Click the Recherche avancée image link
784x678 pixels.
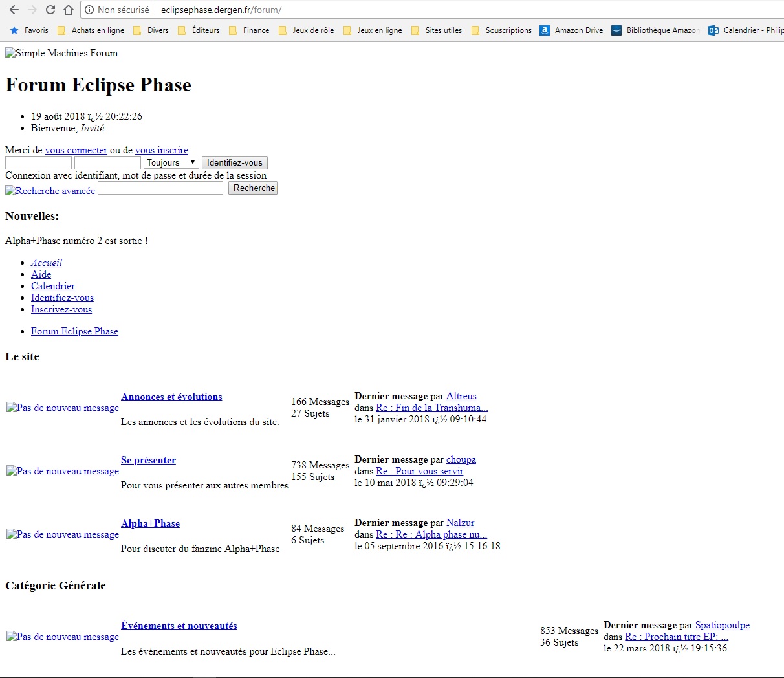coord(50,191)
